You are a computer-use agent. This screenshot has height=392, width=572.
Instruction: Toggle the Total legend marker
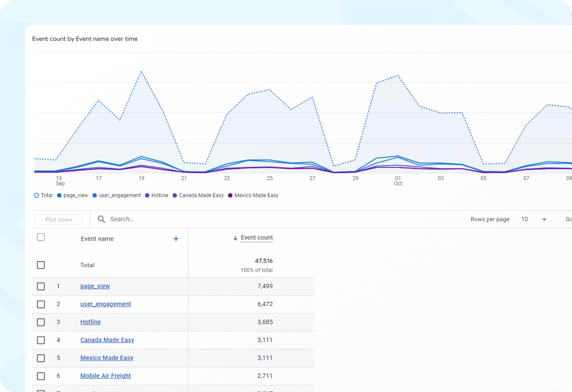(x=36, y=195)
